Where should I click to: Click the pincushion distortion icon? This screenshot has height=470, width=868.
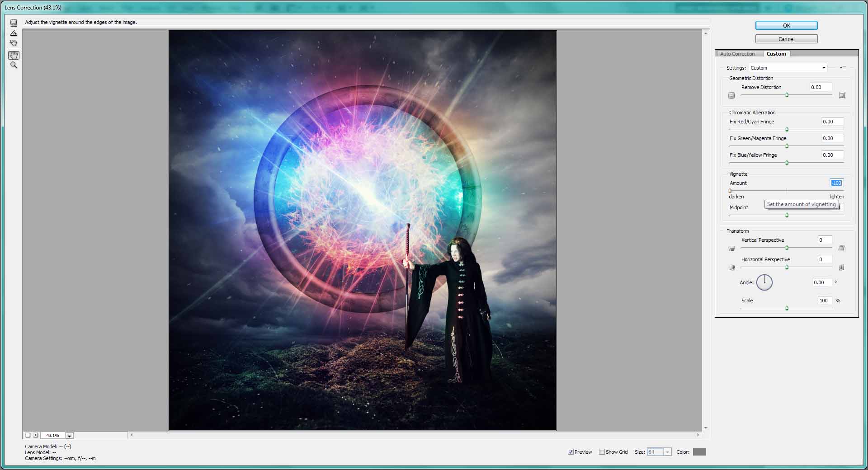point(842,95)
